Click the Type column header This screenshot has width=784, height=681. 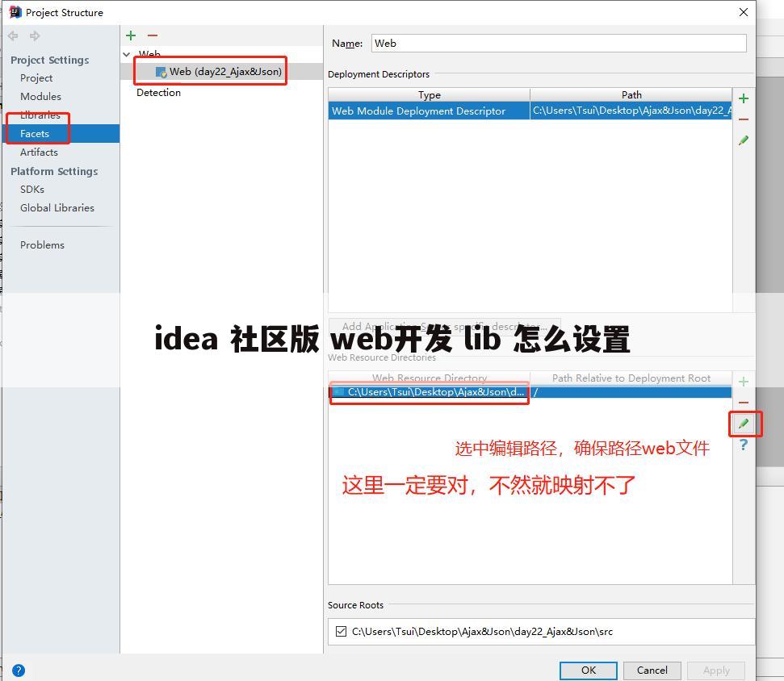tap(429, 95)
